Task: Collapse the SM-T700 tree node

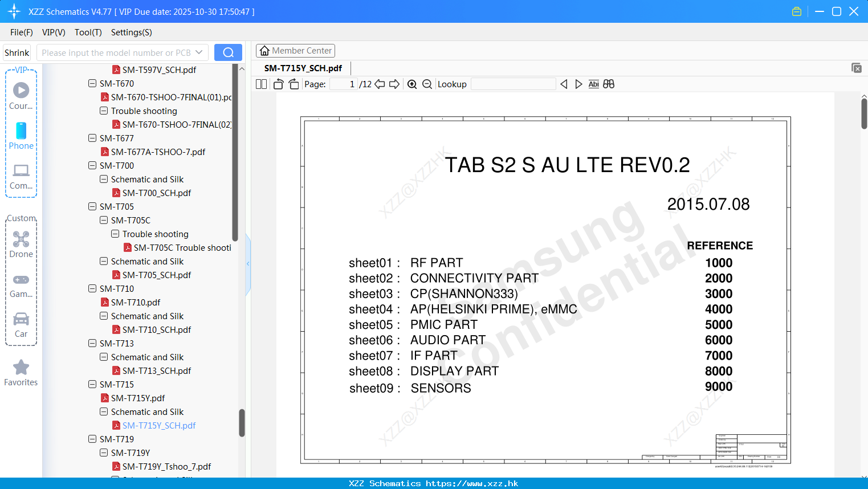Action: [x=92, y=165]
